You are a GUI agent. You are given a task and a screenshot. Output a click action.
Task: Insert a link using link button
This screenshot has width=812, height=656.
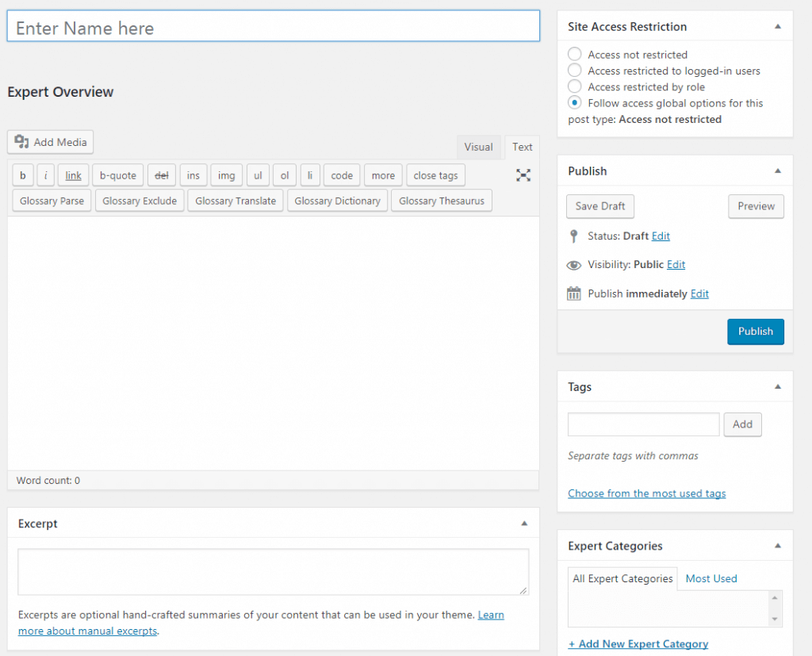[73, 175]
